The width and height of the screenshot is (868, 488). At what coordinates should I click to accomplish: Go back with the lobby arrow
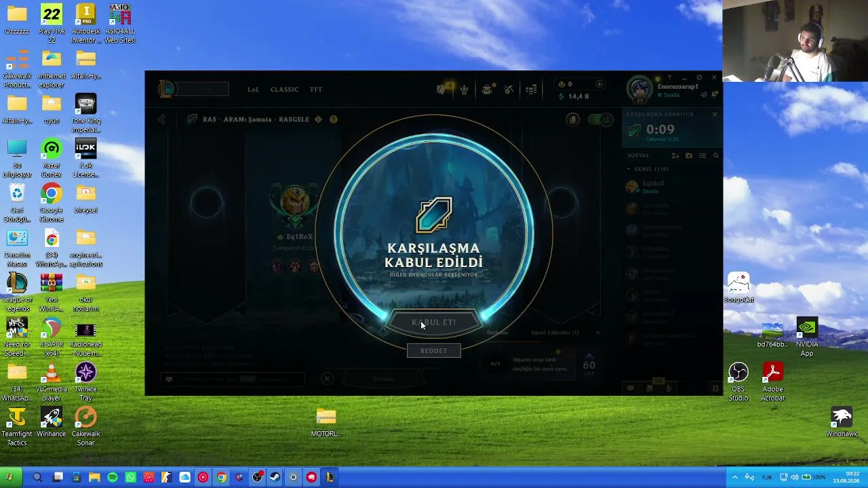tap(161, 119)
